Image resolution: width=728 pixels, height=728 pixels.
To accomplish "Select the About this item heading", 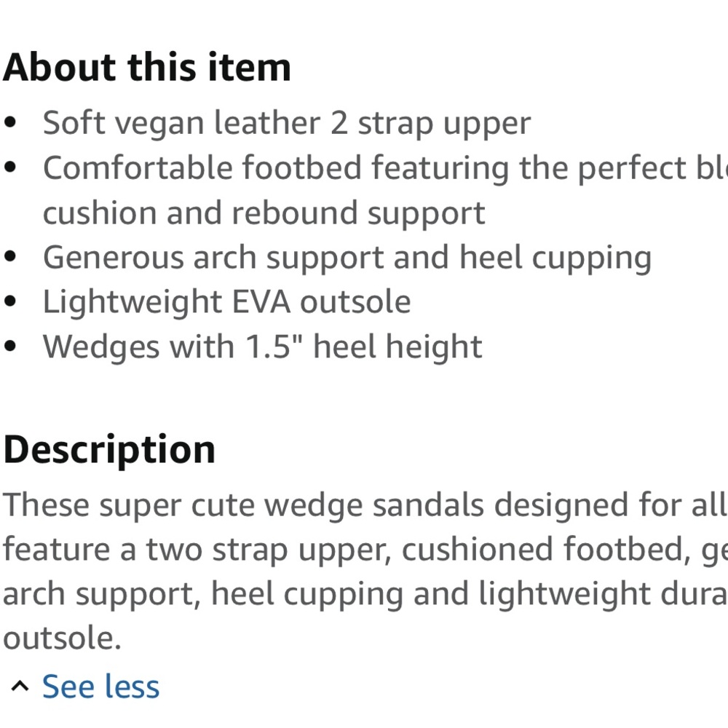I will coord(146,66).
